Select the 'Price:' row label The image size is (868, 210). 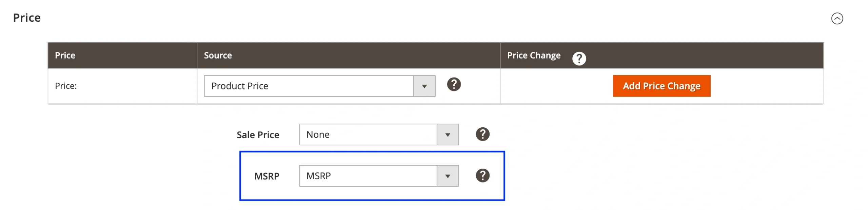pyautogui.click(x=66, y=86)
